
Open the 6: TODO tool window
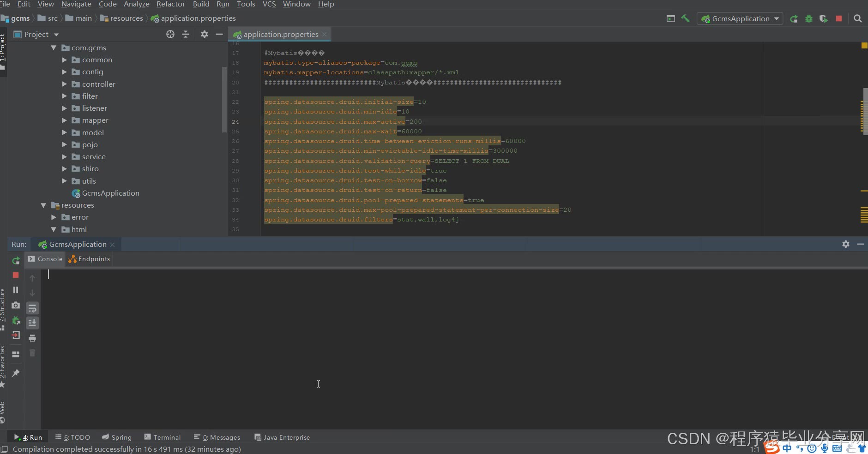click(x=72, y=437)
